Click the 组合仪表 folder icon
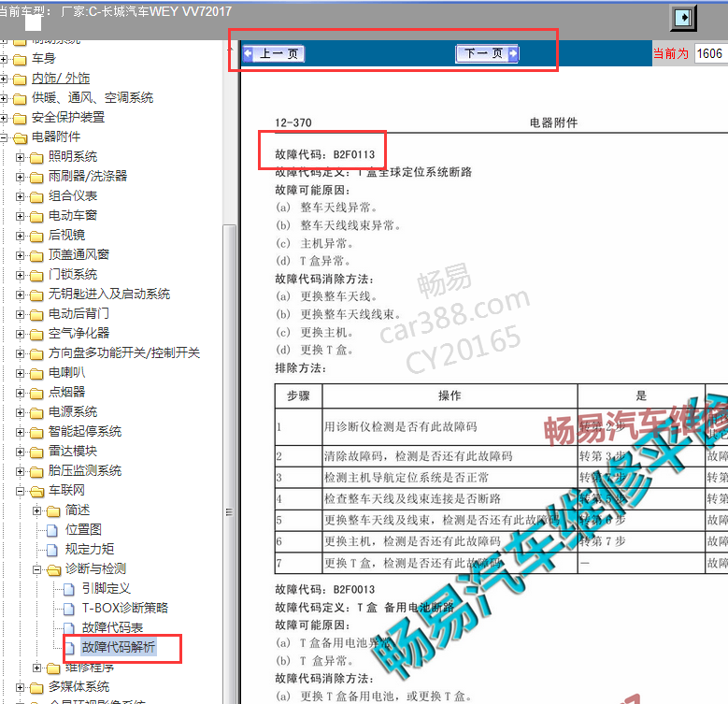 tap(36, 197)
